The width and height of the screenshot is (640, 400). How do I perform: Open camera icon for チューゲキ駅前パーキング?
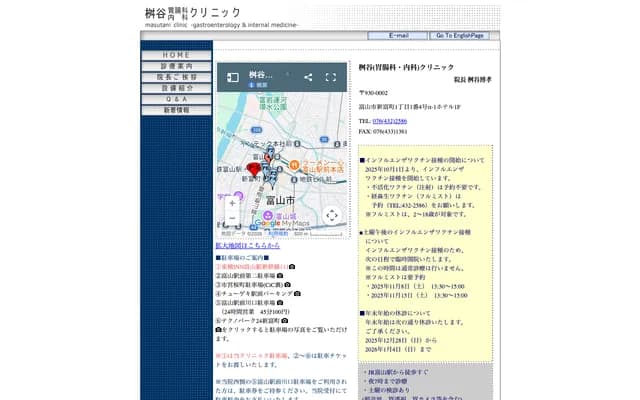297,293
